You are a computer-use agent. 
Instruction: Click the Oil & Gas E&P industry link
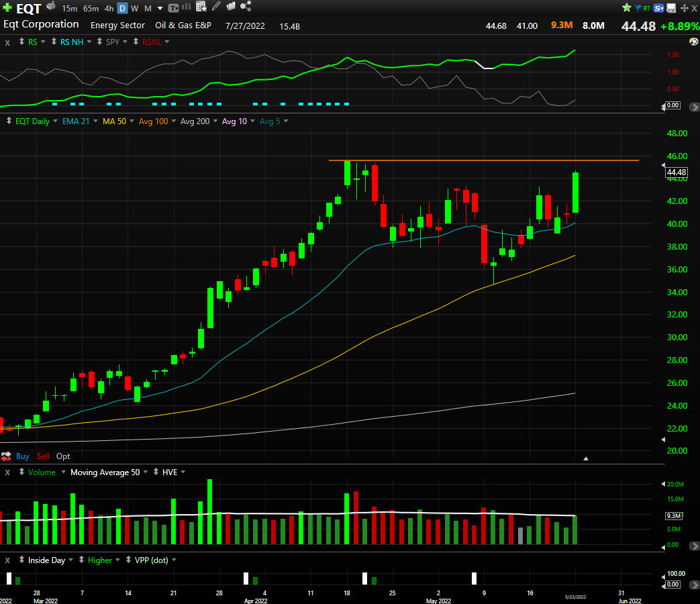point(183,26)
